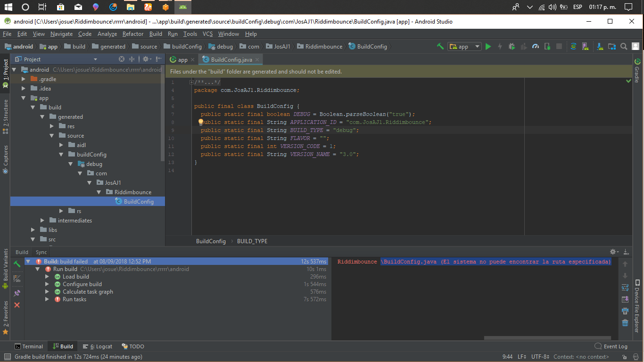Open Android Studio from the taskbar
Screen dimensions: 644x362
[182, 7]
